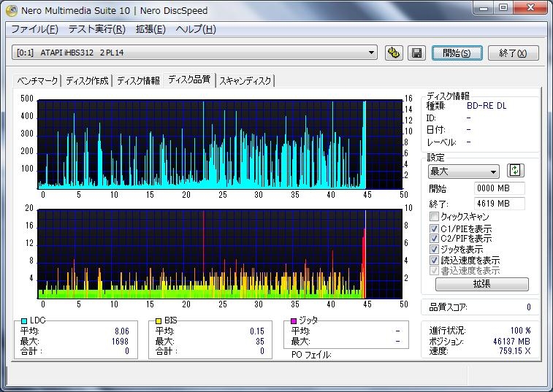Viewport: 553px width, 392px height.
Task: Minimize the Nero DiscSpeed window
Action: [x=484, y=8]
